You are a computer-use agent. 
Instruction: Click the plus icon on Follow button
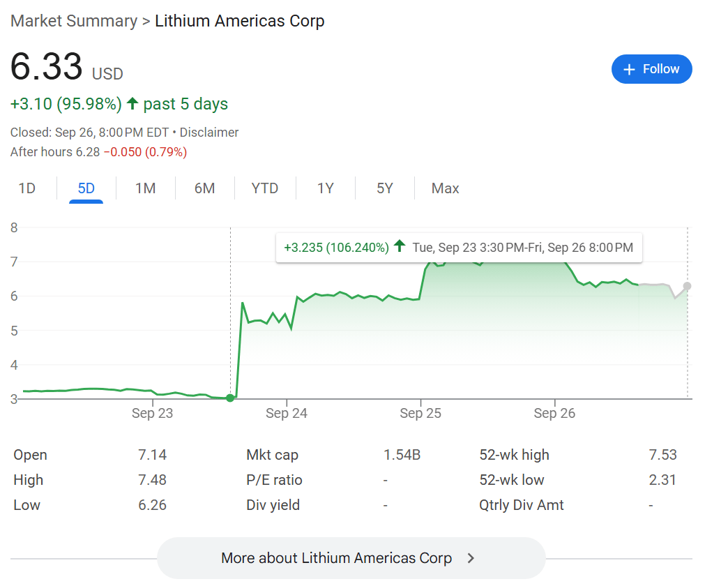click(629, 70)
